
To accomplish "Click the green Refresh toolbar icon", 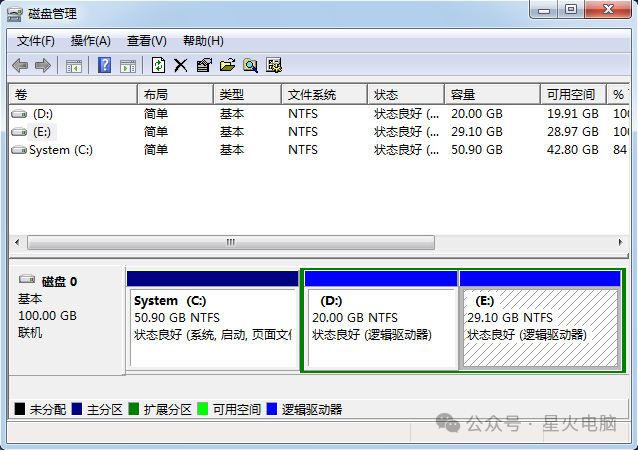I will click(x=158, y=65).
